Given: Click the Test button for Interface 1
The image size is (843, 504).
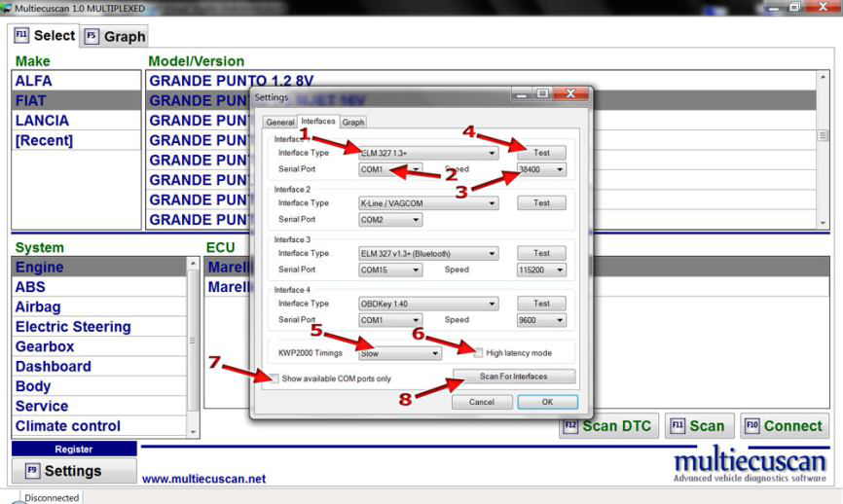Looking at the screenshot, I should 541,153.
